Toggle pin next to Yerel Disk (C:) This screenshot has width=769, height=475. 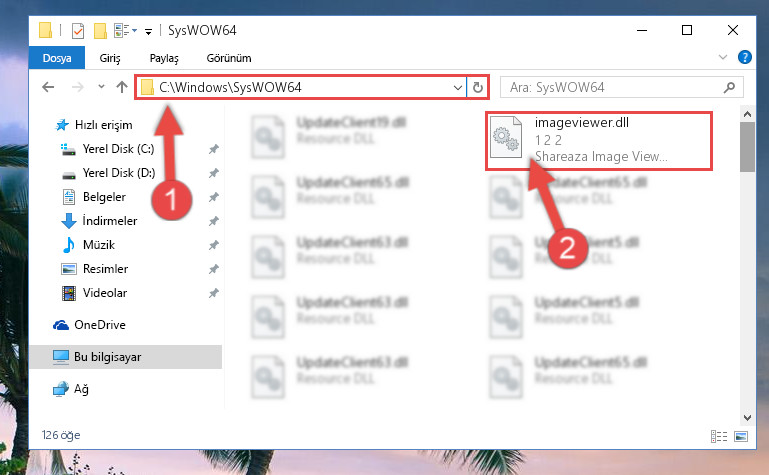213,149
